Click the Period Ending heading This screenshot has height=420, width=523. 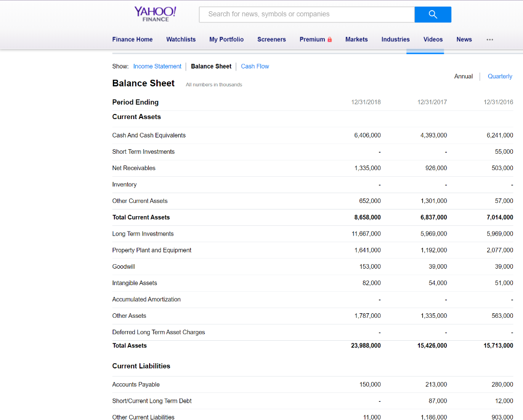[x=135, y=102]
